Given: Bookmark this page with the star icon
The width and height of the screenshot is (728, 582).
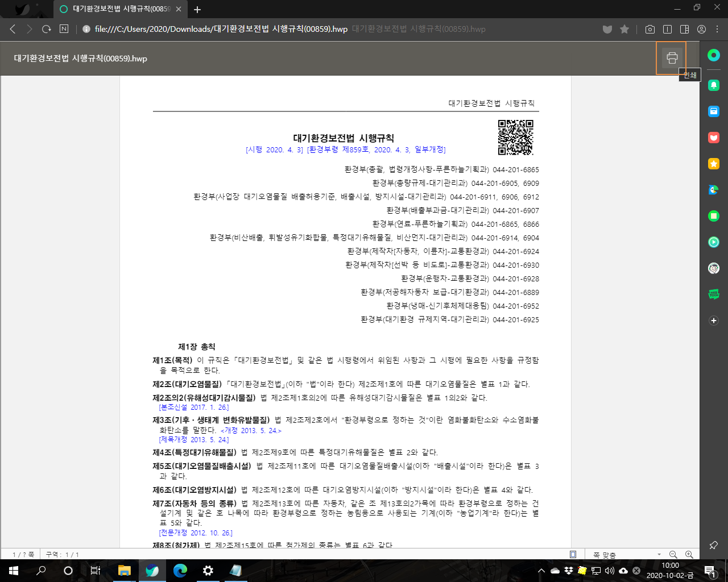Looking at the screenshot, I should tap(624, 29).
